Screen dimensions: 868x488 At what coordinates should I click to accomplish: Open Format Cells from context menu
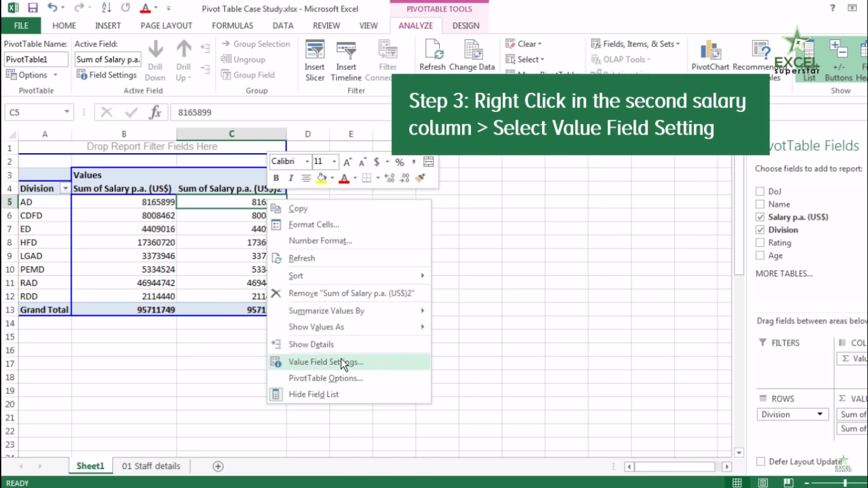click(x=349, y=224)
